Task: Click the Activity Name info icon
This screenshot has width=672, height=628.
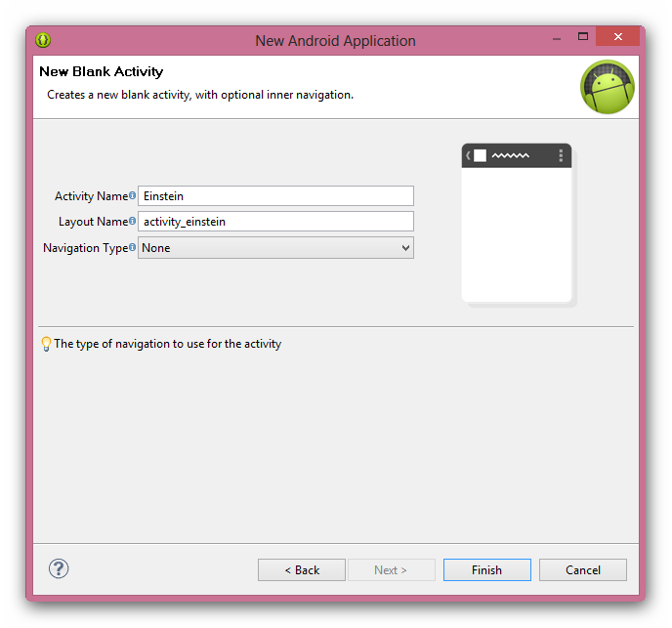Action: [133, 195]
